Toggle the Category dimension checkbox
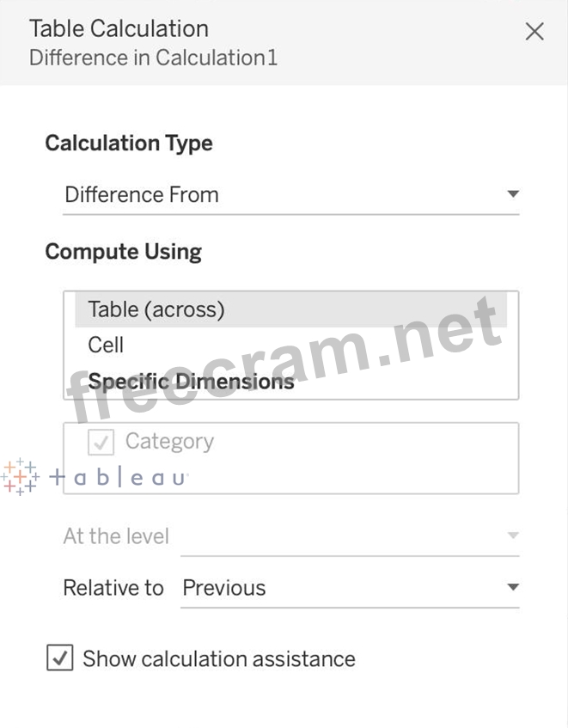Screen dimensions: 568x728 pos(101,443)
